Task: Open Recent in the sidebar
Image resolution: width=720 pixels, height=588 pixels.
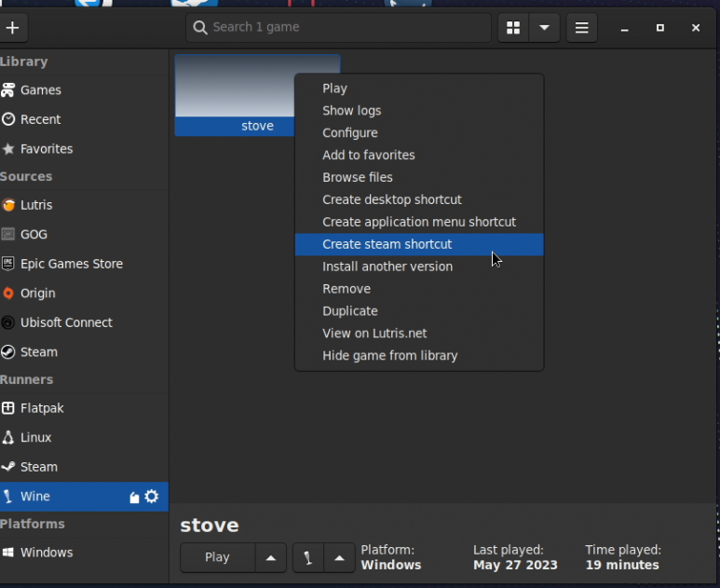Action: pos(84,119)
